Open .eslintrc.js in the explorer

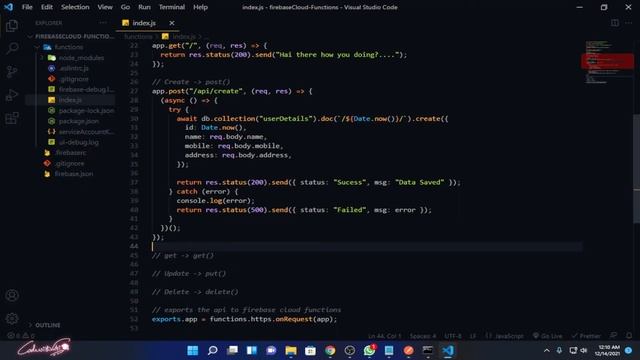tap(73, 68)
